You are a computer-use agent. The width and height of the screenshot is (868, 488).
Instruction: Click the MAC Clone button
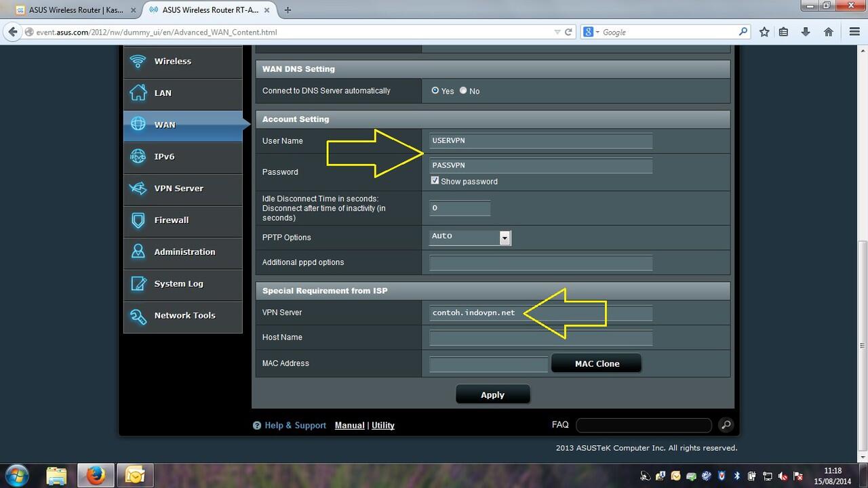(x=597, y=363)
